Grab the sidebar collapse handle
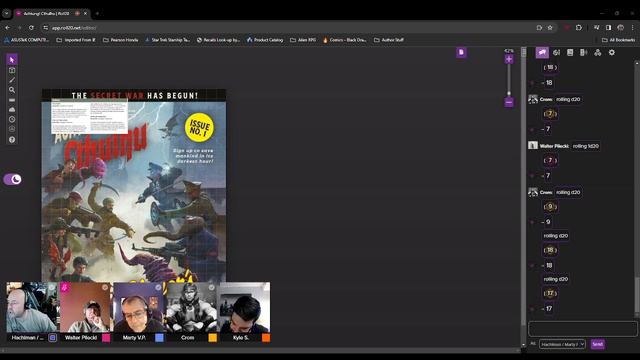Viewport: 640px width, 360px height. [524, 52]
